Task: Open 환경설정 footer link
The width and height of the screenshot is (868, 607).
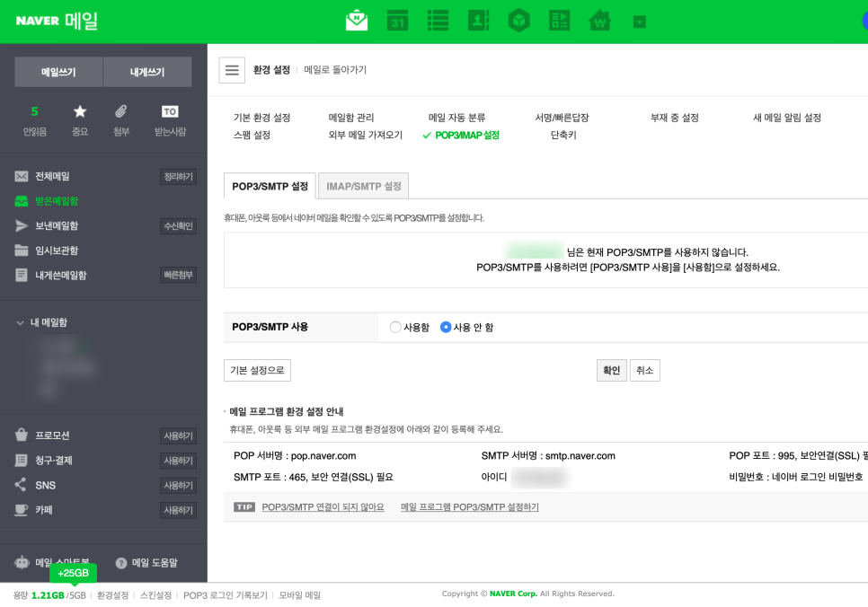Action: pyautogui.click(x=112, y=595)
